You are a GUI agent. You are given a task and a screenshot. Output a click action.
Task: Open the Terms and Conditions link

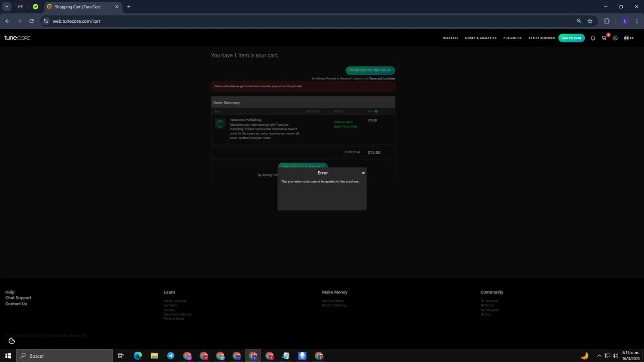point(382,79)
